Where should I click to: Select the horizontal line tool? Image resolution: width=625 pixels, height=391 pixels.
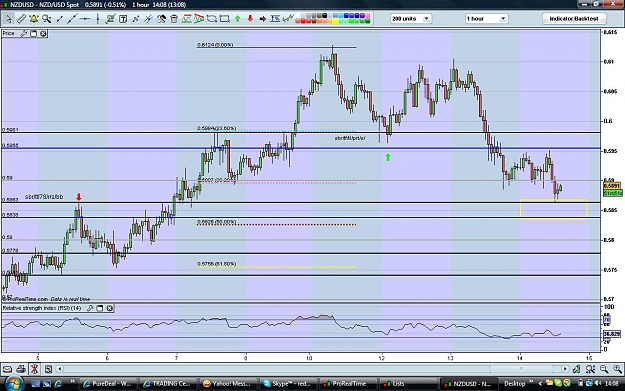coord(85,19)
